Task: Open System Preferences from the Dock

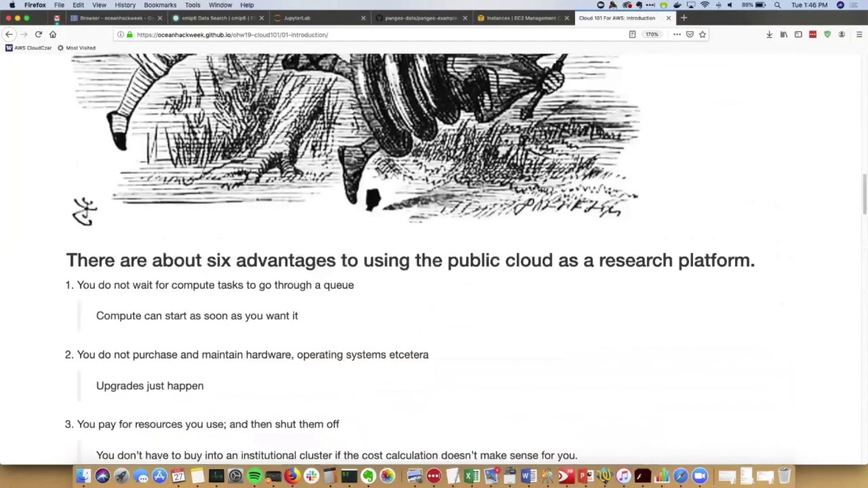Action: coord(235,476)
